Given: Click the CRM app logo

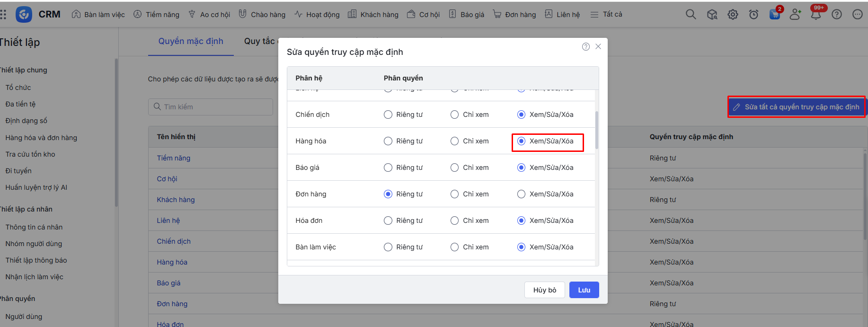Looking at the screenshot, I should [x=24, y=15].
